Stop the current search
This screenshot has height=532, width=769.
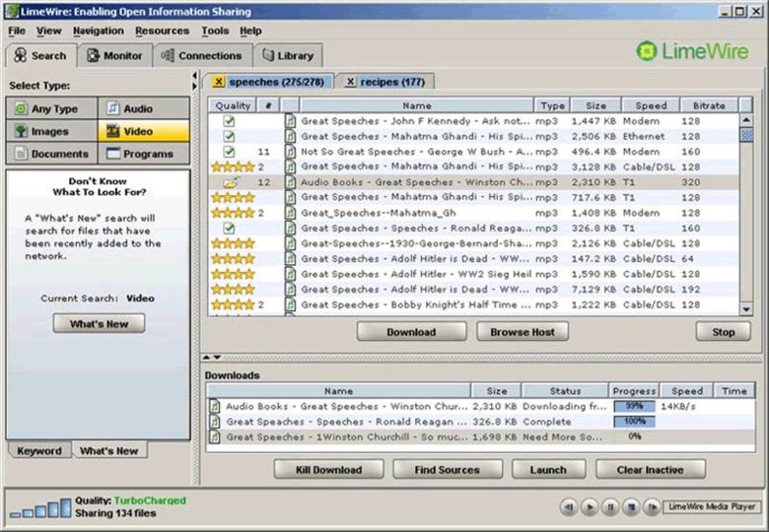tap(724, 332)
